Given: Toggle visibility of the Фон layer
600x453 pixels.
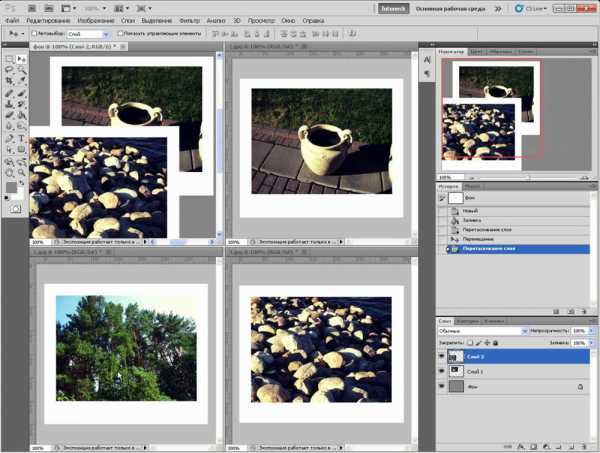Looking at the screenshot, I should point(442,385).
